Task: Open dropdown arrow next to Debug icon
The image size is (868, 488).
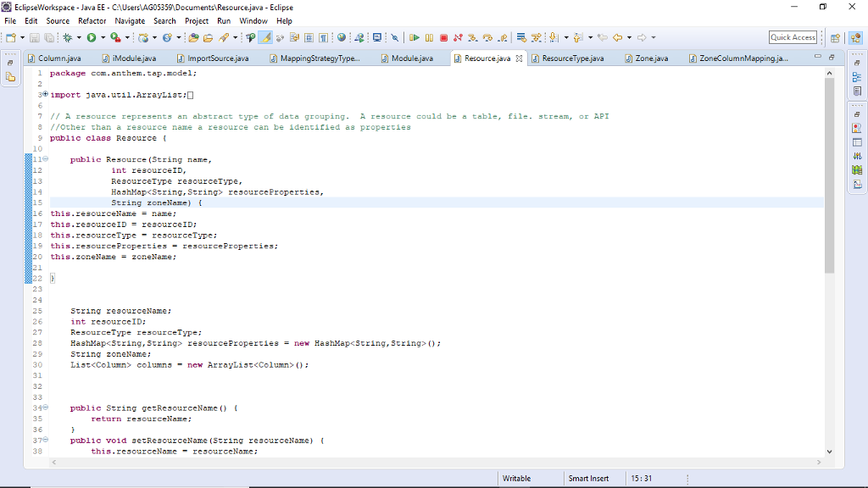Action: click(79, 37)
